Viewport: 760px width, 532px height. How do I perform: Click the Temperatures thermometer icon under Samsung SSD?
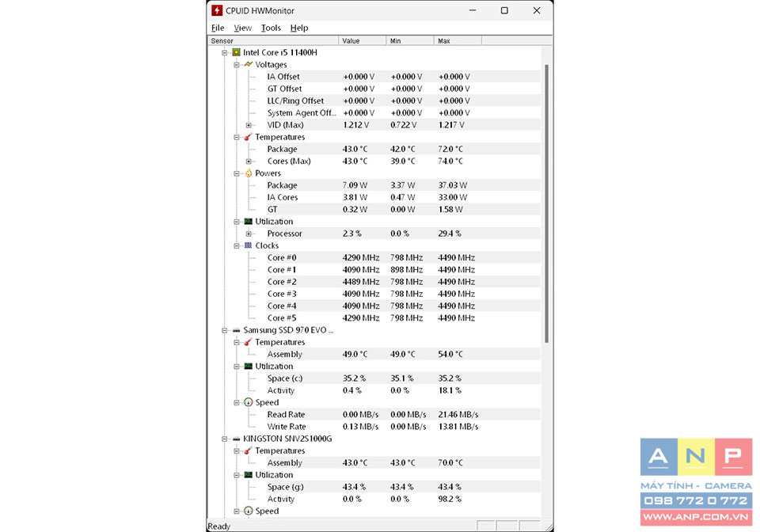[x=248, y=342]
